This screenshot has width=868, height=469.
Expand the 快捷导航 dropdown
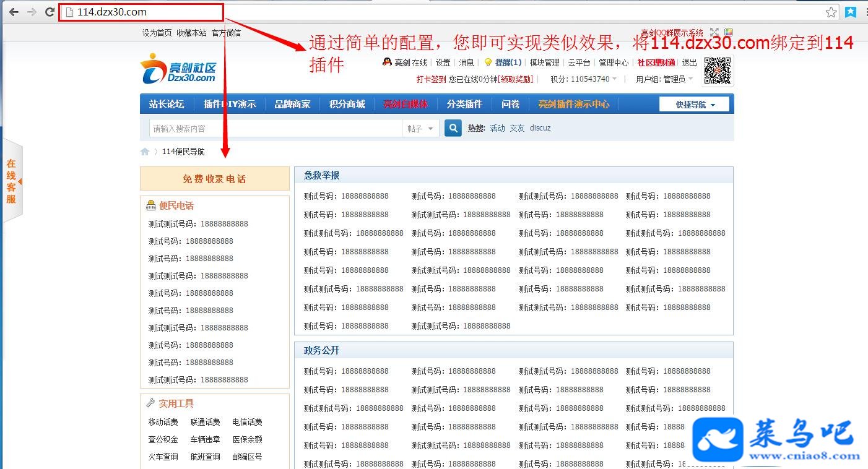pos(694,105)
